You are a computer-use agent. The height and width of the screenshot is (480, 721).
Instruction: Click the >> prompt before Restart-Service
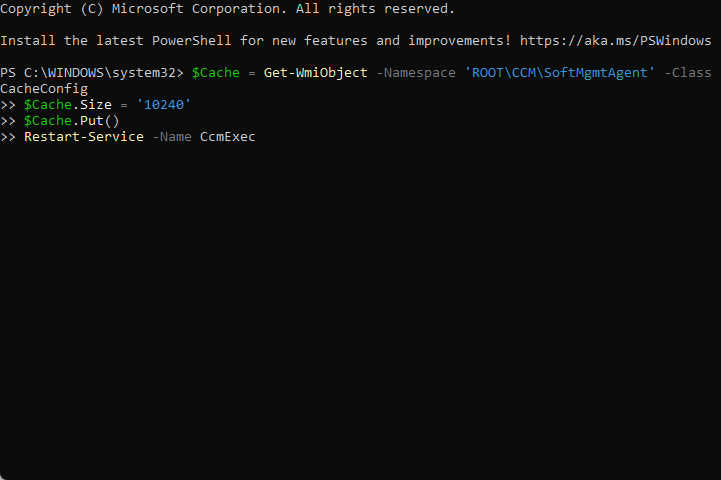tap(8, 137)
